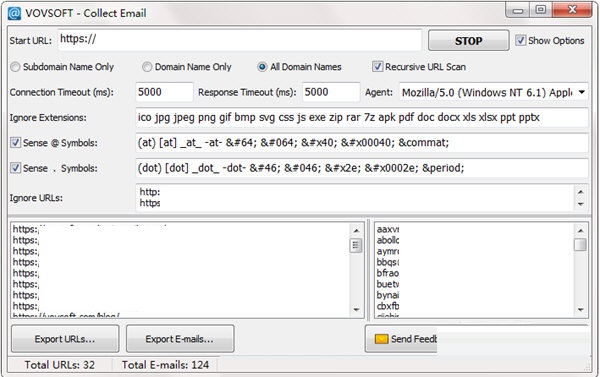Click the VOVSOFT app icon in title bar

click(x=14, y=13)
